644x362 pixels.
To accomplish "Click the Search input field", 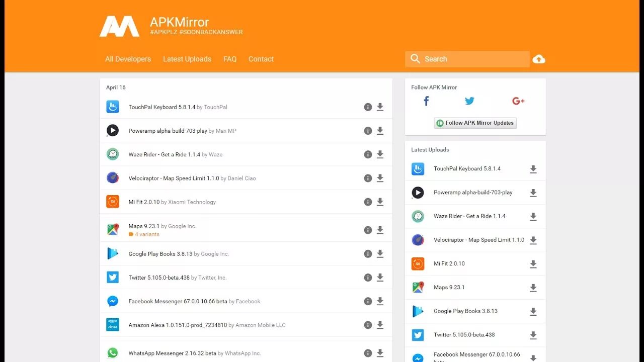I will coord(467,59).
